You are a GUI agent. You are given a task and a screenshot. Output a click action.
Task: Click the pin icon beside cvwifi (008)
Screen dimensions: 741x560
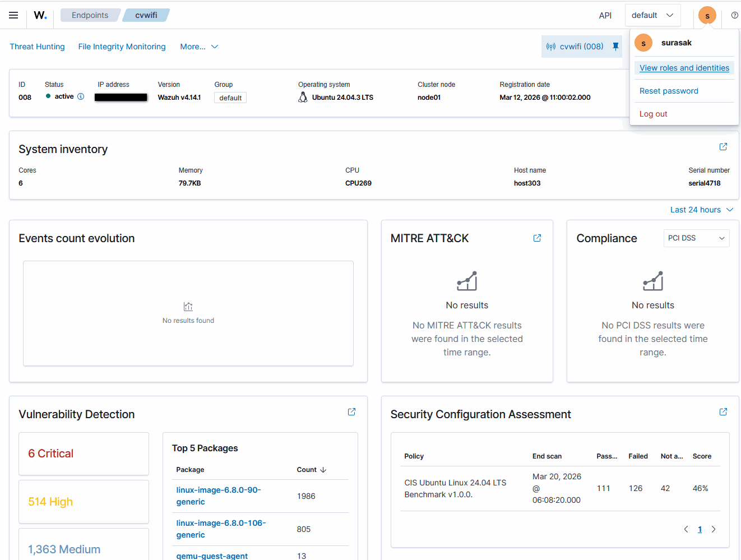[615, 47]
